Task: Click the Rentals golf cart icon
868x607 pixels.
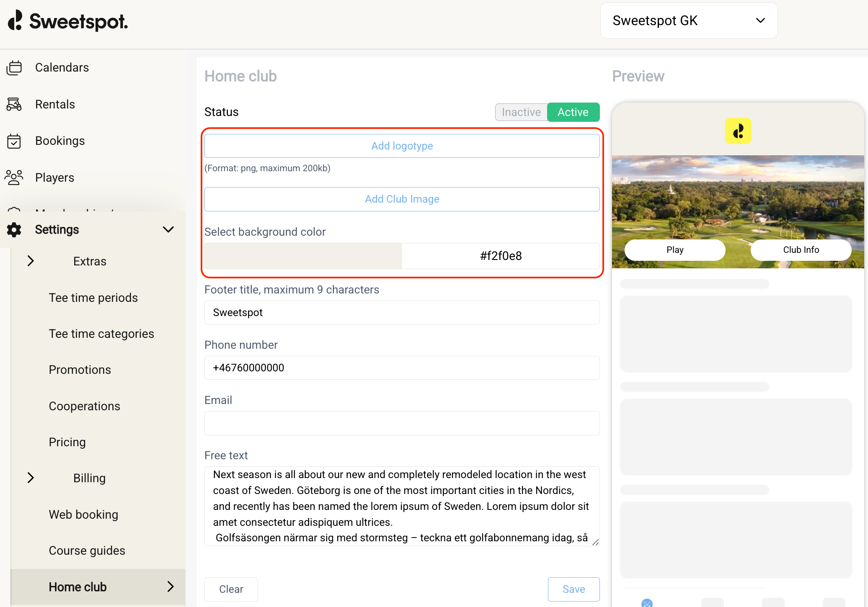Action: coord(14,104)
